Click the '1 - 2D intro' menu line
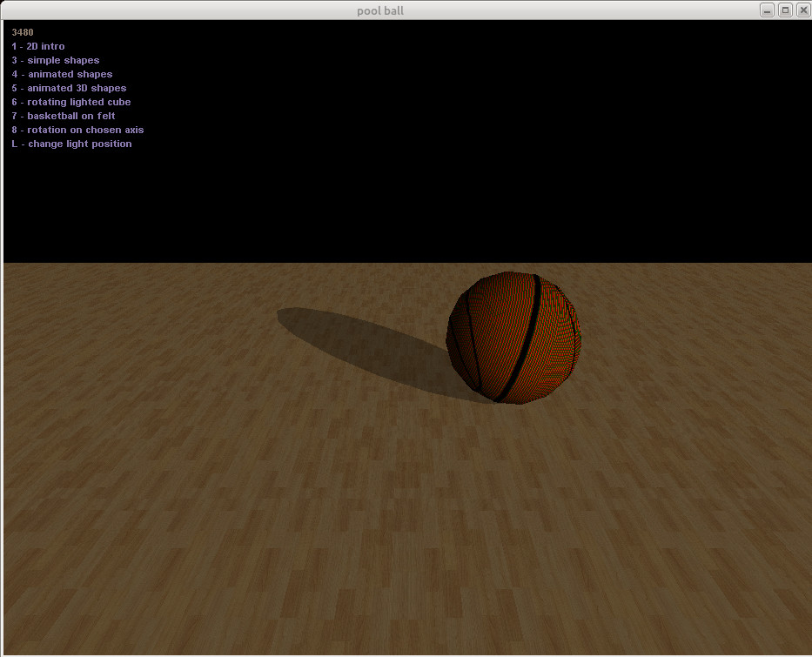This screenshot has width=812, height=657. [38, 46]
